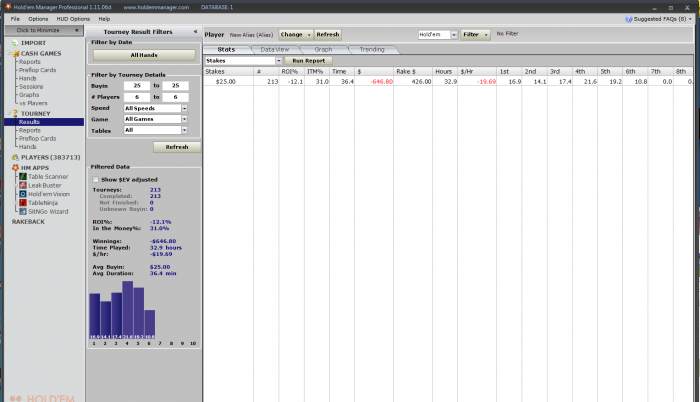Expand the Suggested FAQs dropdown arrow
This screenshot has height=402, width=700.
coord(690,19)
